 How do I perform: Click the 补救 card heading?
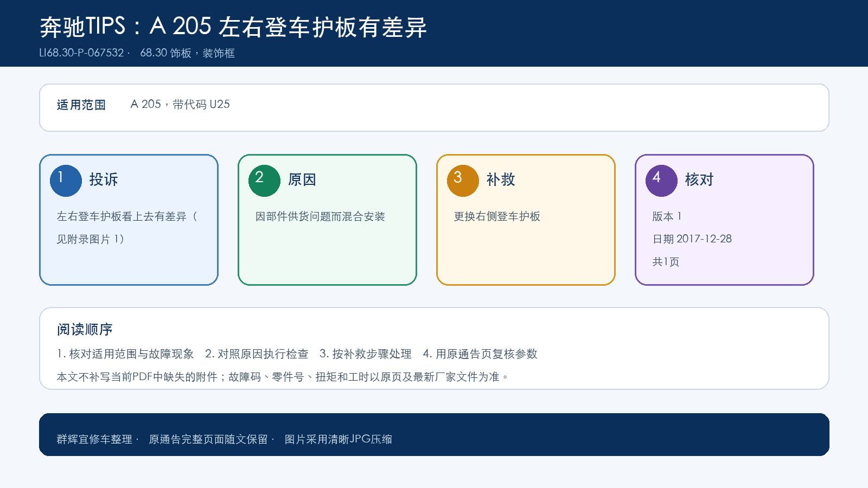pyautogui.click(x=501, y=179)
